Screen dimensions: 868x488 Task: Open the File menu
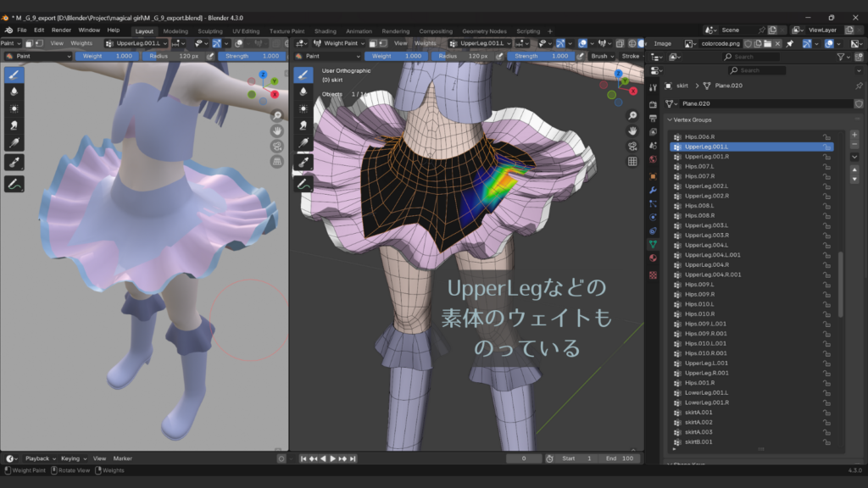[x=21, y=30]
